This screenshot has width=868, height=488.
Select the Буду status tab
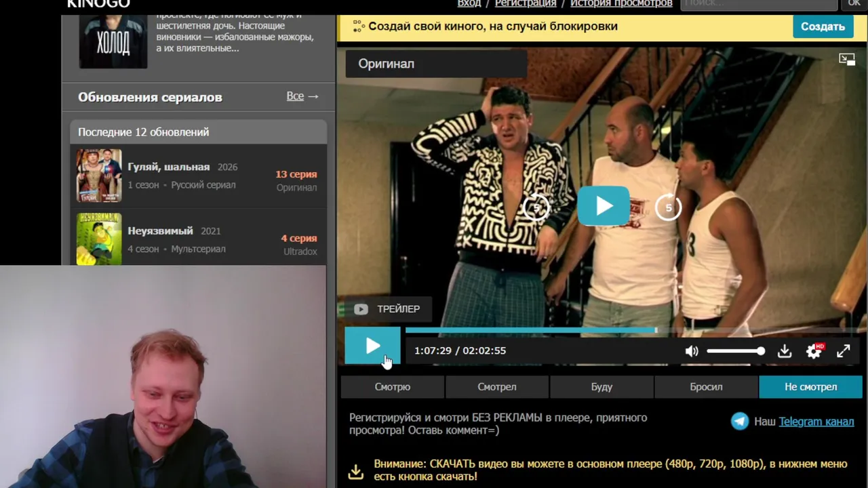coord(601,387)
